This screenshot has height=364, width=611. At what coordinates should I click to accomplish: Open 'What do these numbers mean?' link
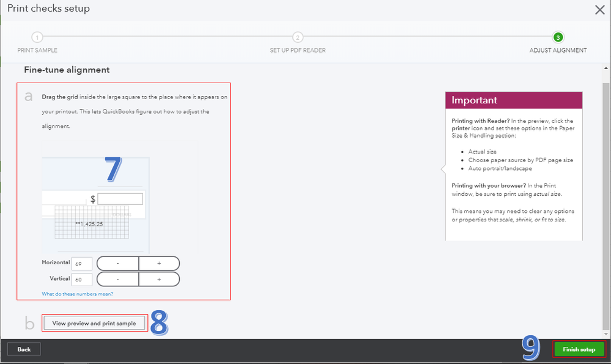click(x=78, y=294)
